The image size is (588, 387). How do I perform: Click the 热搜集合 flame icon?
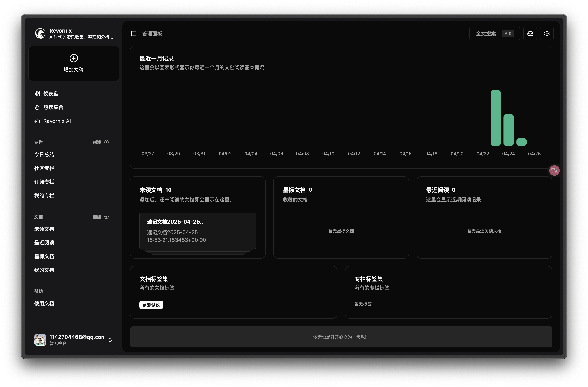click(x=37, y=107)
